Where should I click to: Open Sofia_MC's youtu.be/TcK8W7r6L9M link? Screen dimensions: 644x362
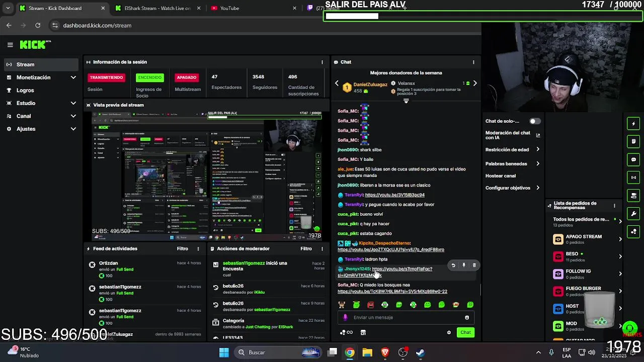pyautogui.click(x=392, y=292)
